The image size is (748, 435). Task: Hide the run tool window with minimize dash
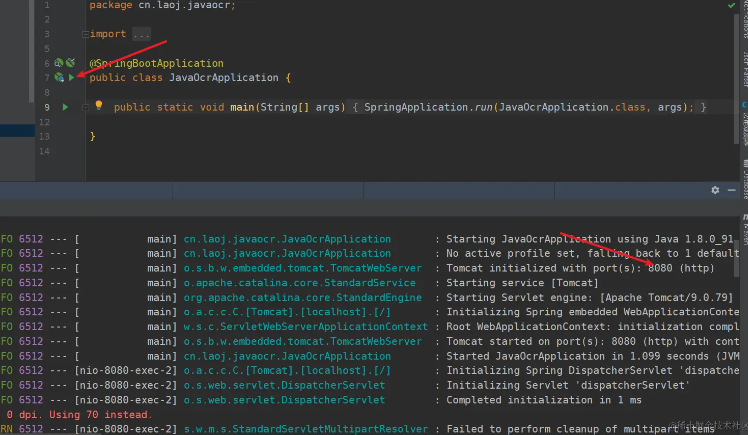[732, 190]
